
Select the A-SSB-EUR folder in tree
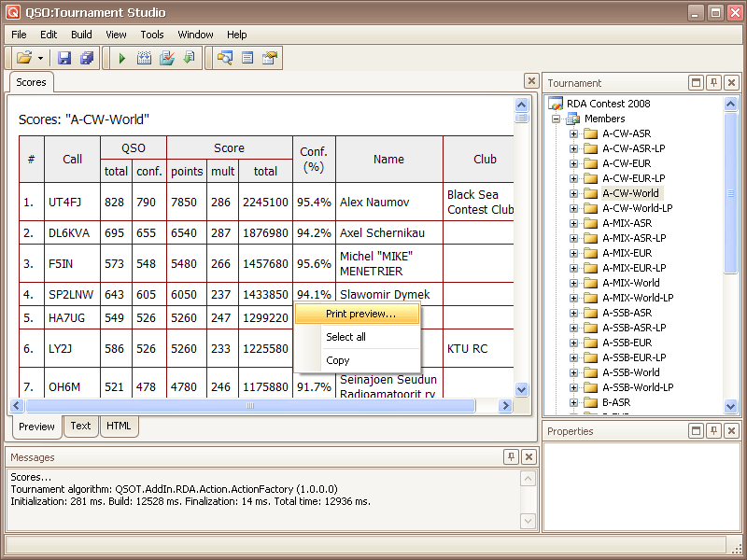pyautogui.click(x=627, y=343)
